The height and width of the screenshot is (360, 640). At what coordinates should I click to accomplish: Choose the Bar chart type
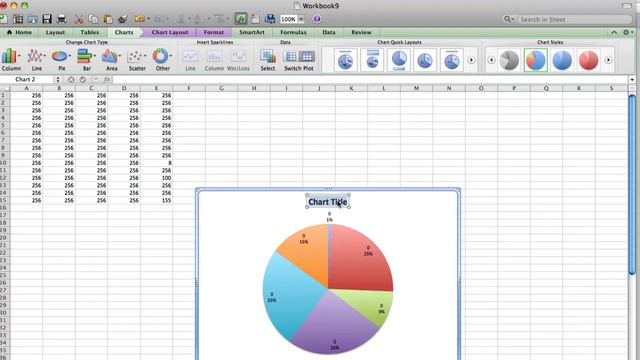[86, 60]
